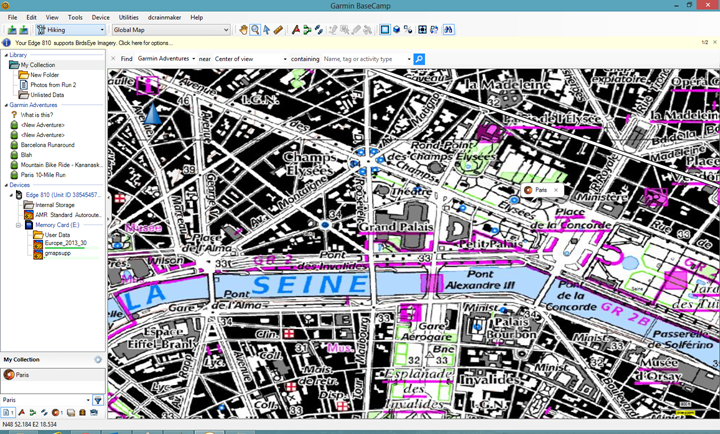Open the Tools menu
720x434 pixels.
pos(75,17)
